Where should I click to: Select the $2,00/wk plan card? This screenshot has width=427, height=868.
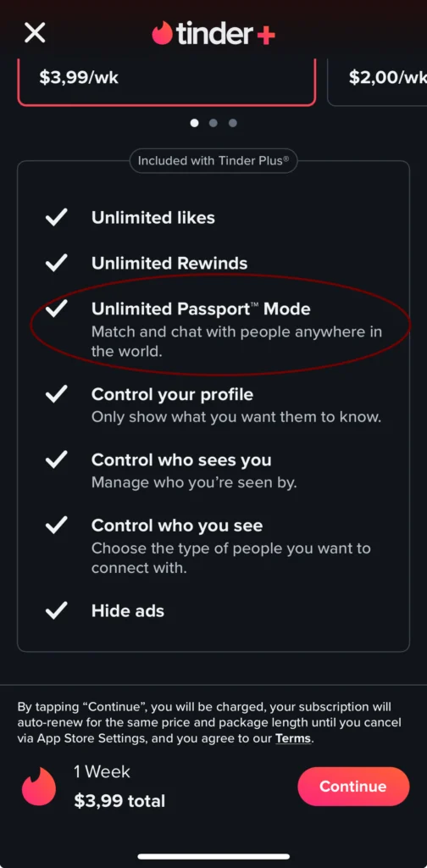pos(378,81)
